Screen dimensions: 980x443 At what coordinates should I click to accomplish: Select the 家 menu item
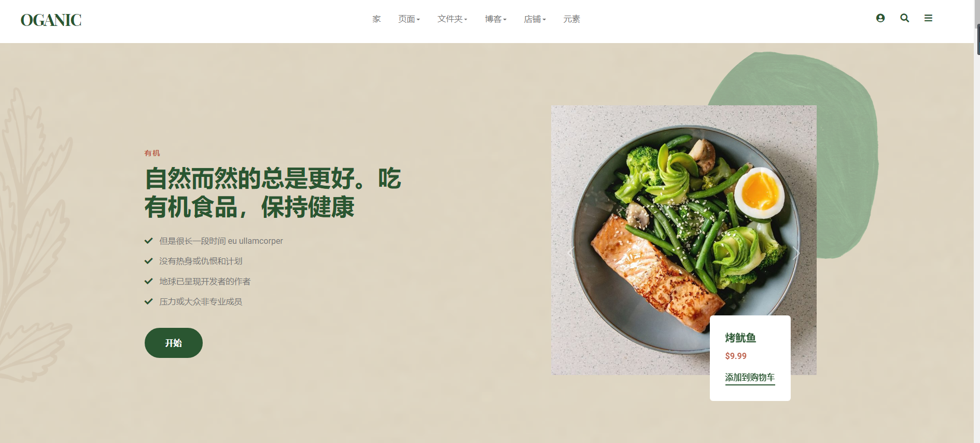coord(376,19)
